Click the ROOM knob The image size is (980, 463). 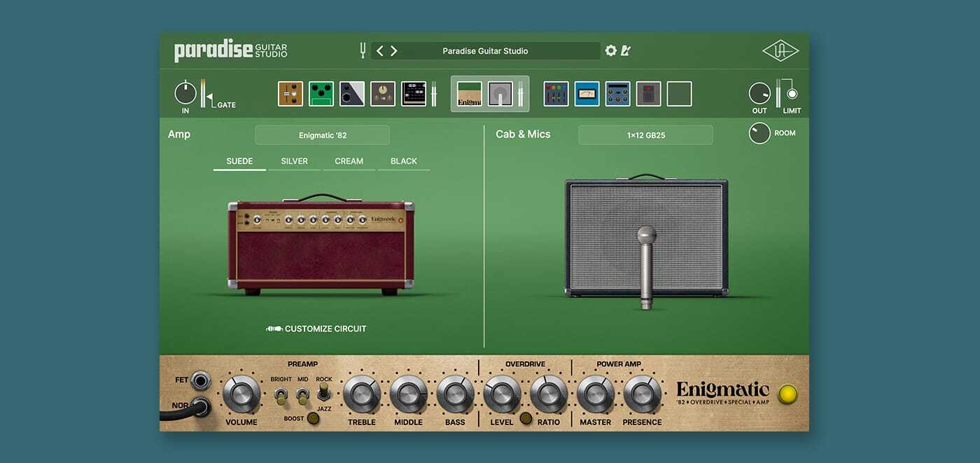click(759, 133)
